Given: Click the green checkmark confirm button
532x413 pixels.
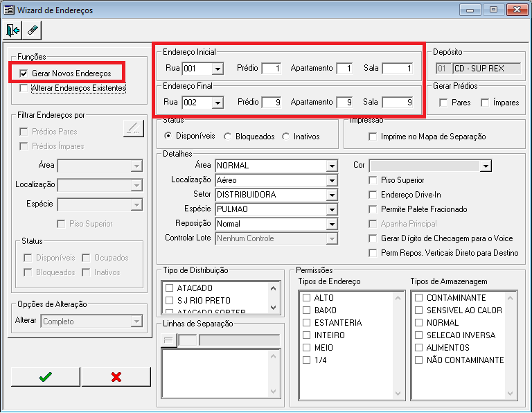Looking at the screenshot, I should coord(46,377).
